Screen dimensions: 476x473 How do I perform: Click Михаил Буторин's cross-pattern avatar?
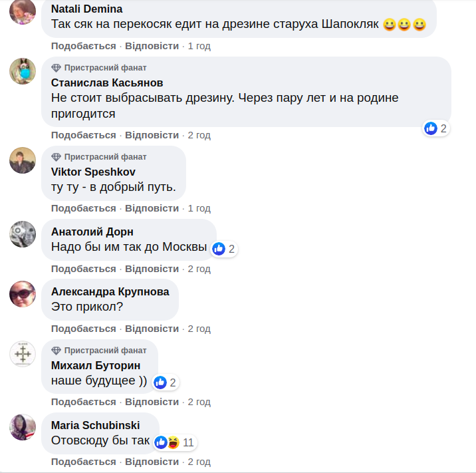click(x=23, y=354)
